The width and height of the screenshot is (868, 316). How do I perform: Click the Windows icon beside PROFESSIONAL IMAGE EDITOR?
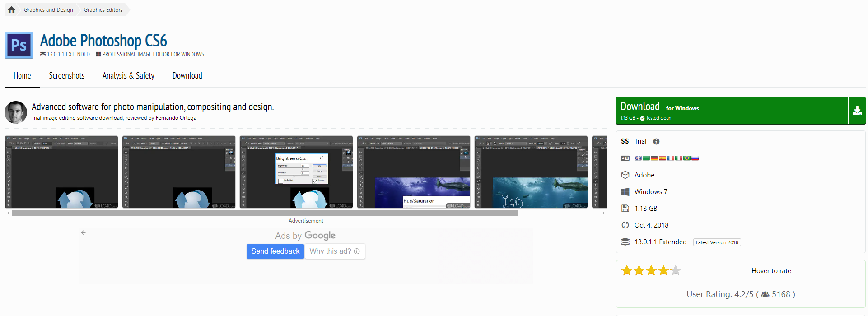pos(98,54)
